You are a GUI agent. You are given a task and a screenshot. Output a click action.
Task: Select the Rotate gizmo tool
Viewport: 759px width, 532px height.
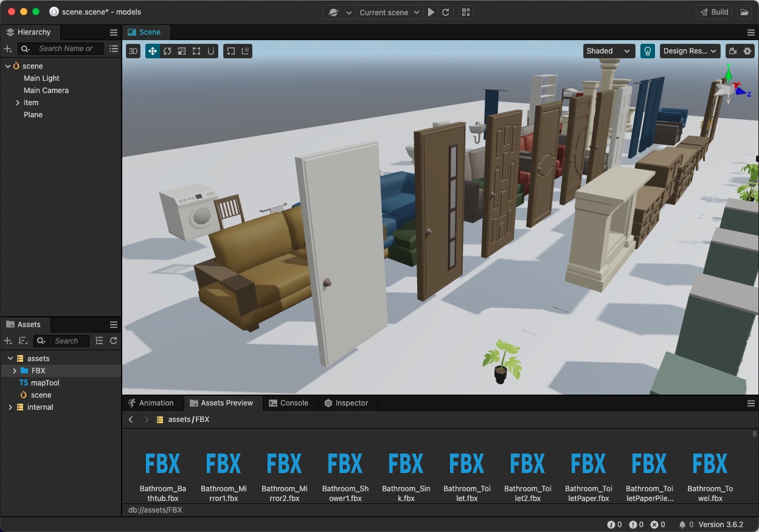(167, 51)
